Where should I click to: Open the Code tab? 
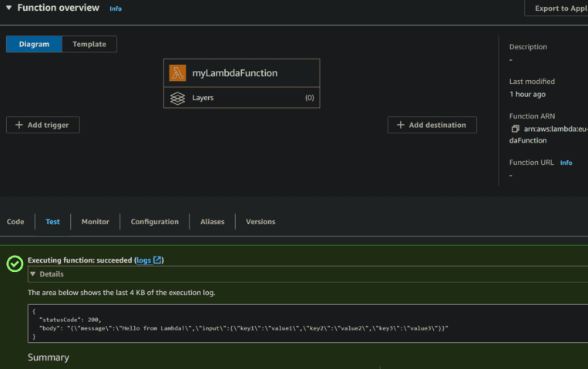[15, 222]
